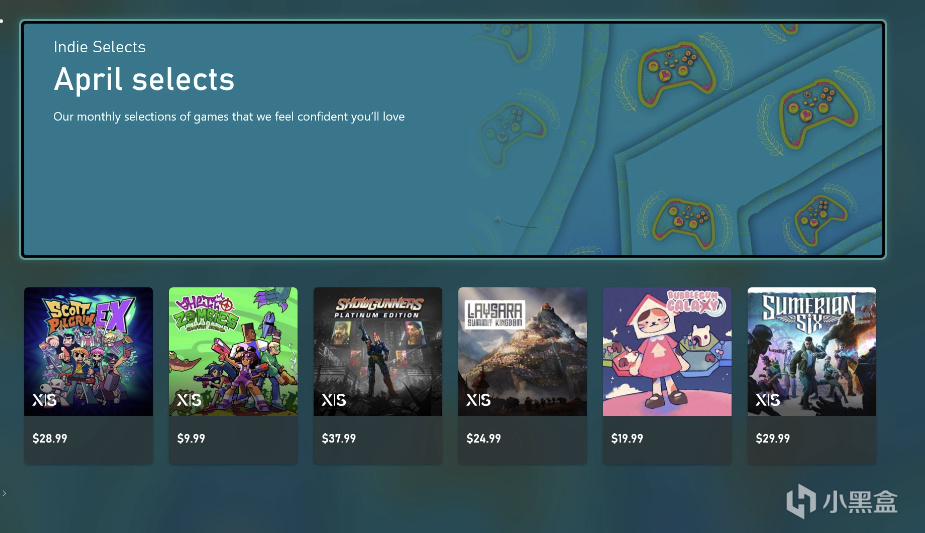The height and width of the screenshot is (533, 925).
Task: Open the Ghetto Zombies cover art
Action: pyautogui.click(x=233, y=351)
